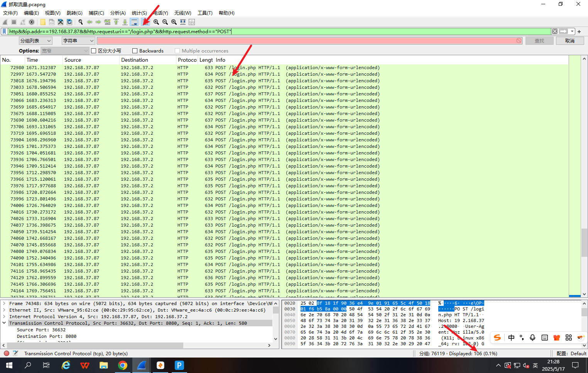Click the packet list vertical scrollbar thumb

tap(584, 242)
